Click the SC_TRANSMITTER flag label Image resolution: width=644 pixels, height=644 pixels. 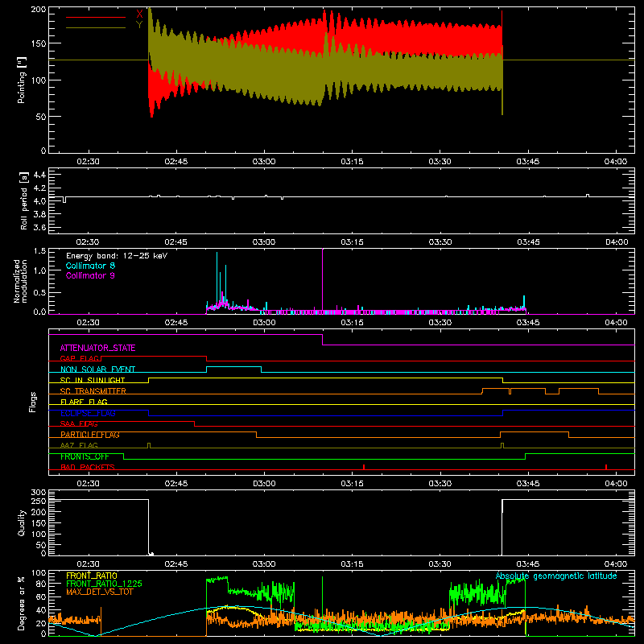coord(93,391)
